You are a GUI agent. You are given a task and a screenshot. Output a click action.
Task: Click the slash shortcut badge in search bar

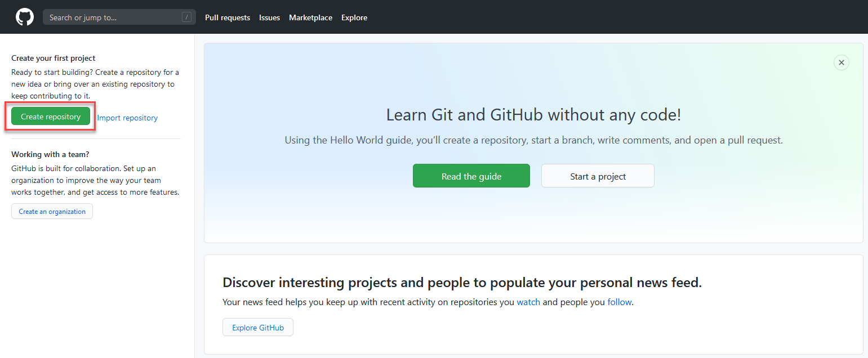[x=186, y=17]
